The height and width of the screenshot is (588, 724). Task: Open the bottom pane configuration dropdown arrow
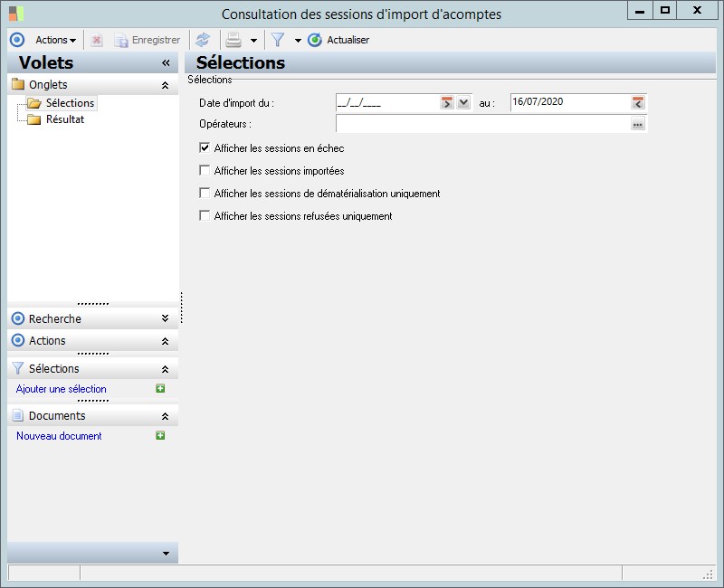(x=166, y=554)
